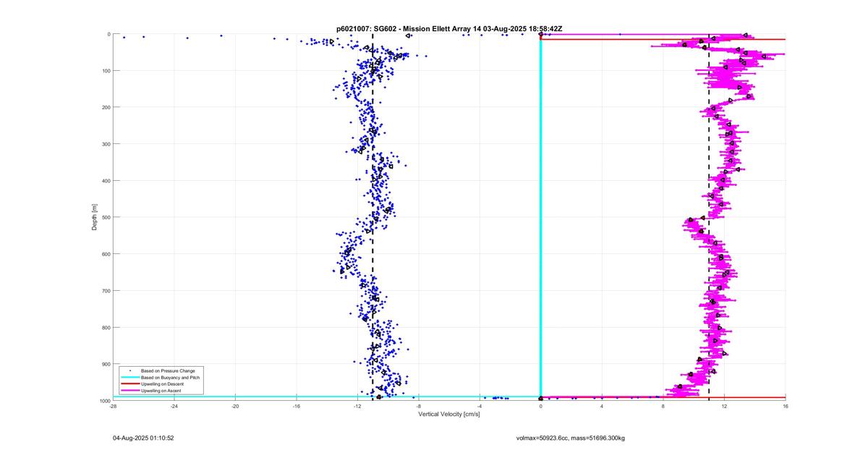Screen dimensions: 868x450
Task: Click depth axis tick label '500'
Action: [105, 217]
